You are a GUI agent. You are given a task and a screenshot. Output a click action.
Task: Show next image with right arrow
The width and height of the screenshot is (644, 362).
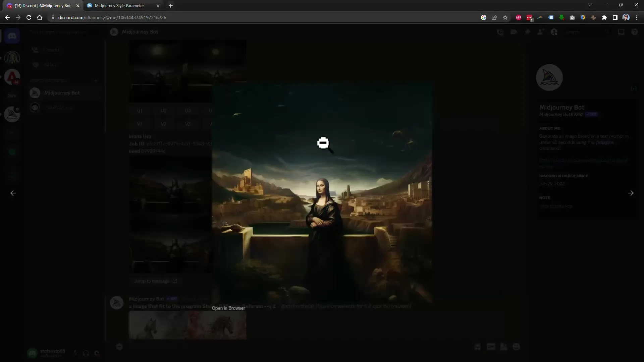[x=631, y=193]
